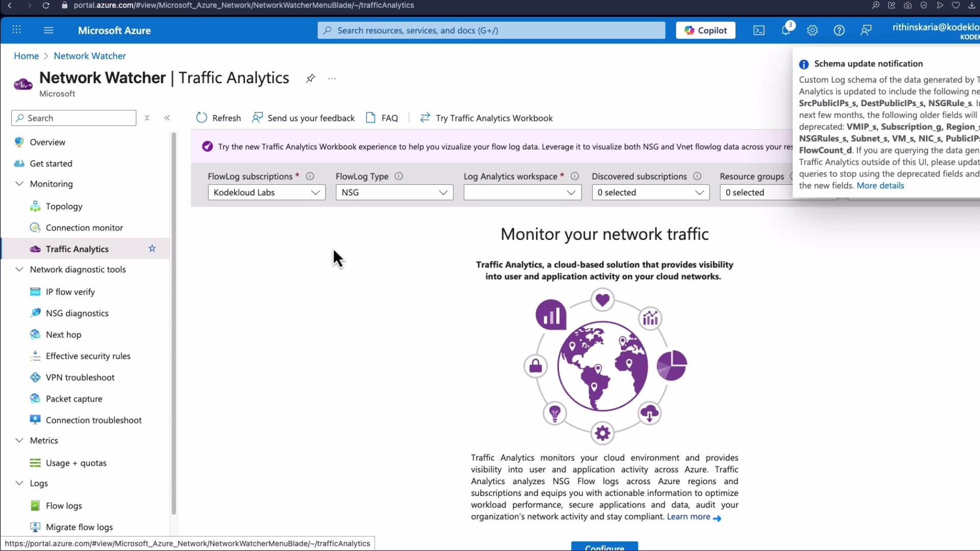Open portal settings gear
The height and width of the screenshot is (551, 980).
pos(813,31)
